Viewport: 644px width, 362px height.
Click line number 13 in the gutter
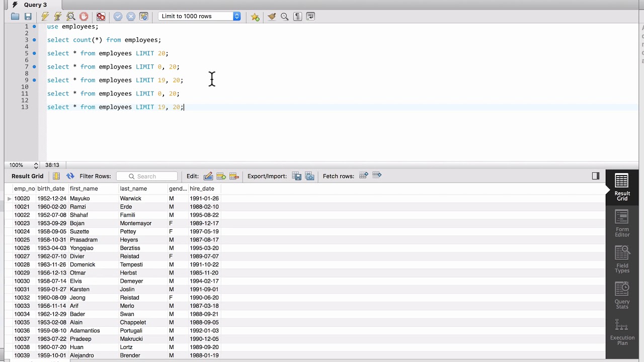pos(25,107)
